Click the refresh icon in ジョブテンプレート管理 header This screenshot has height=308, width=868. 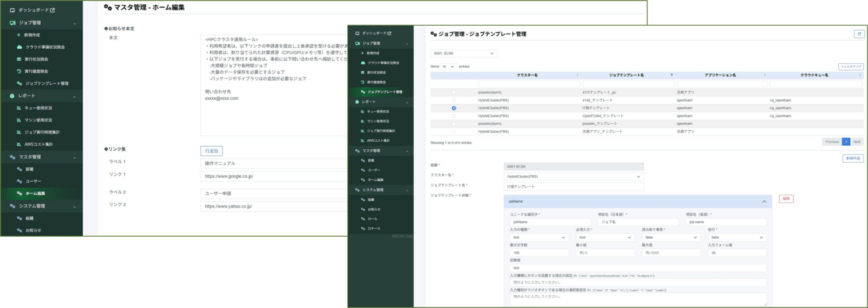click(x=859, y=33)
